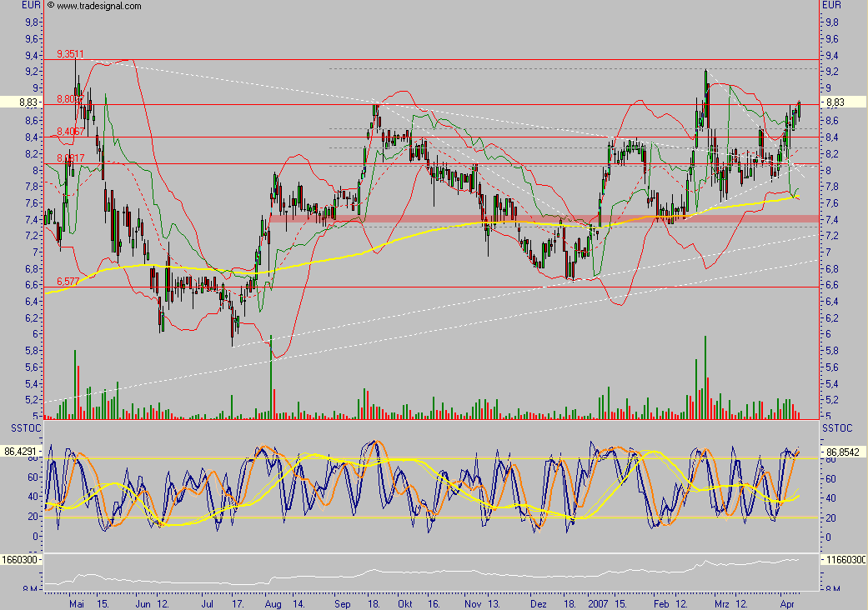This screenshot has width=868, height=610.
Task: Select the highlighted 8,83 price tag on right axis
Action: pyautogui.click(x=842, y=102)
